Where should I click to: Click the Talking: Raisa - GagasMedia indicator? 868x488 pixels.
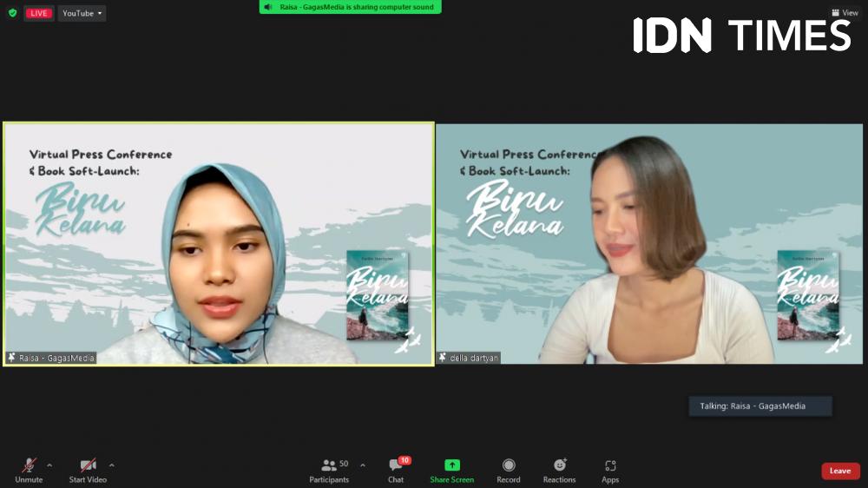point(760,406)
